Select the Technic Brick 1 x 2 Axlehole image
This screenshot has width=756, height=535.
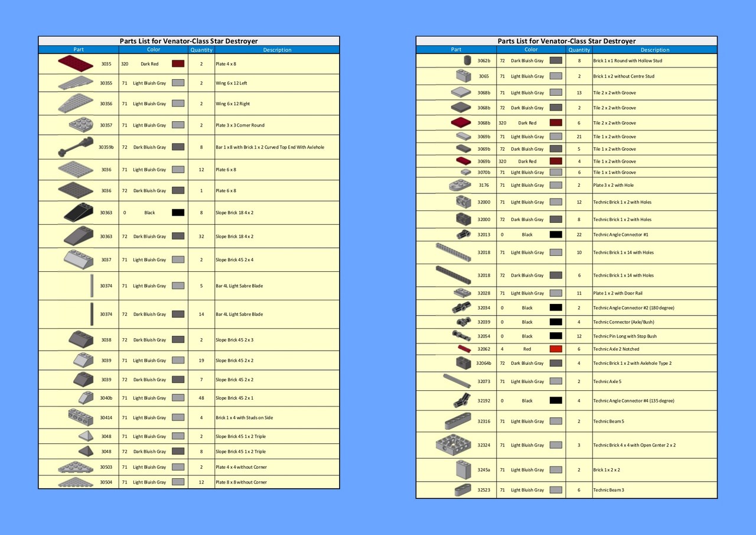click(464, 363)
